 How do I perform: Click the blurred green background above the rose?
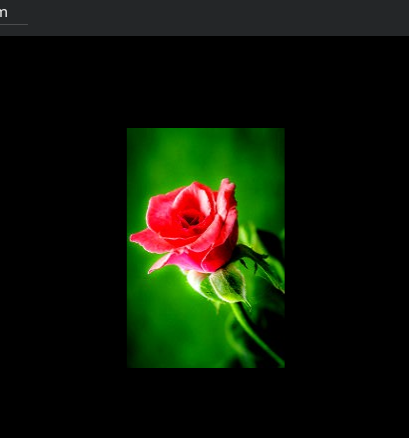click(206, 153)
